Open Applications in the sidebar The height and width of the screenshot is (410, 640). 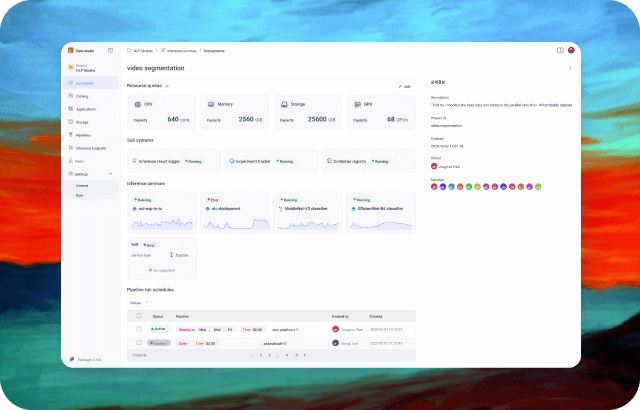pos(86,108)
